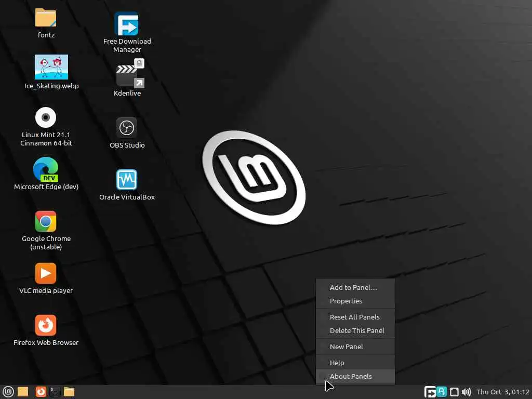Open calendar via Thu Oct 3 clock
Image resolution: width=532 pixels, height=399 pixels.
[x=503, y=392]
